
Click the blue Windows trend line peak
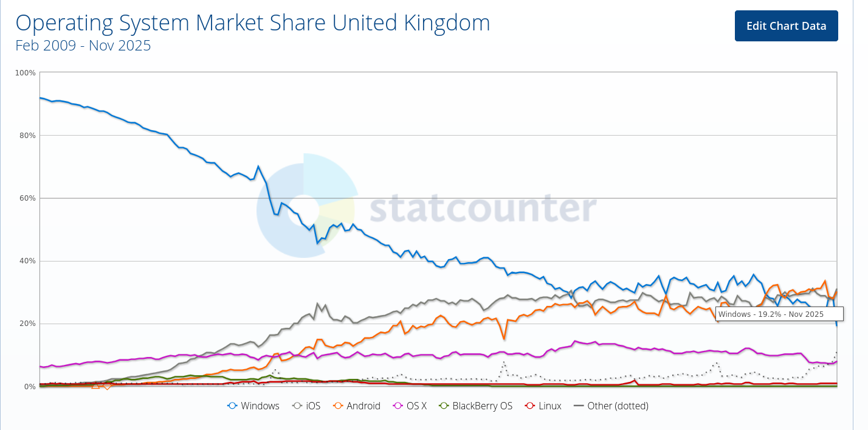click(41, 97)
